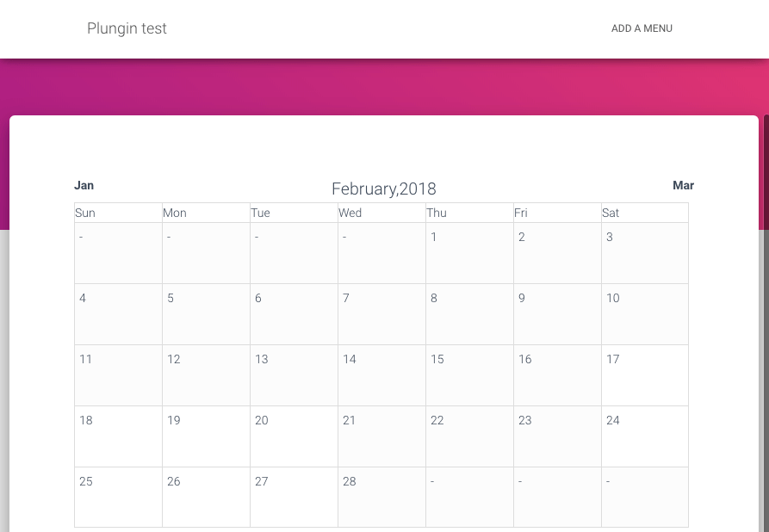
Task: Click the day 20 cell
Action: tap(294, 436)
